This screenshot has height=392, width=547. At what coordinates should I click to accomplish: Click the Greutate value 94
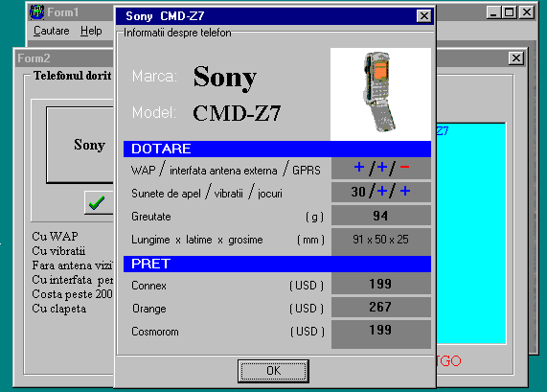(x=381, y=216)
